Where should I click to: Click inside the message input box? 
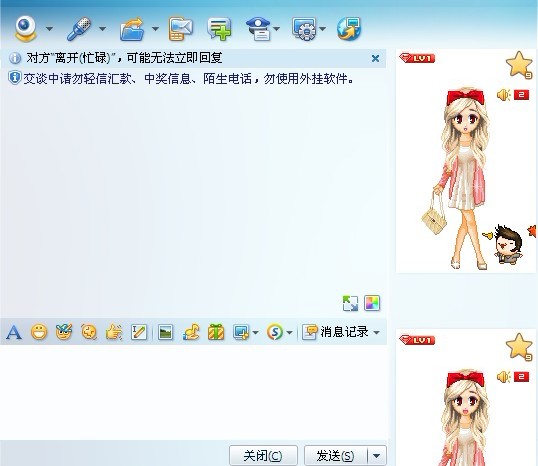tap(194, 392)
